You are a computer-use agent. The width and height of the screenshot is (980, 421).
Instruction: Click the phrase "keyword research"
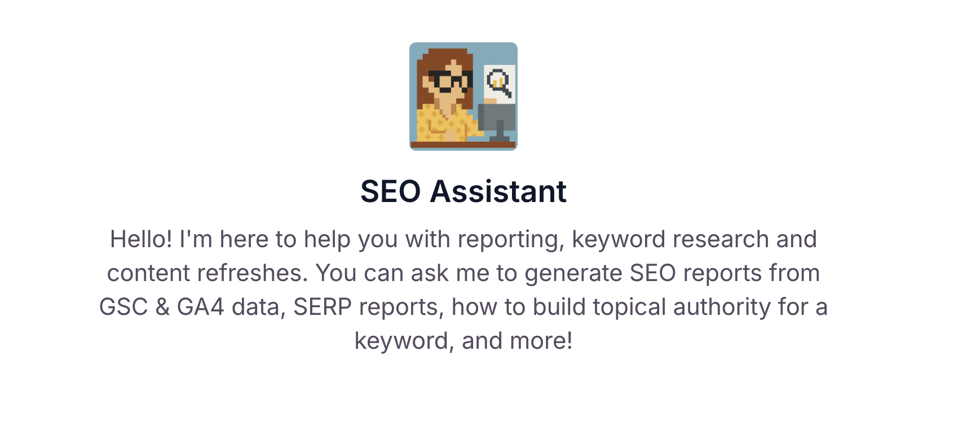pyautogui.click(x=670, y=239)
